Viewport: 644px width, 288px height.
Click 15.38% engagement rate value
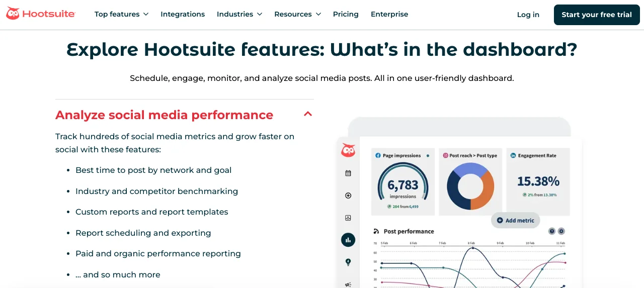coord(538,181)
